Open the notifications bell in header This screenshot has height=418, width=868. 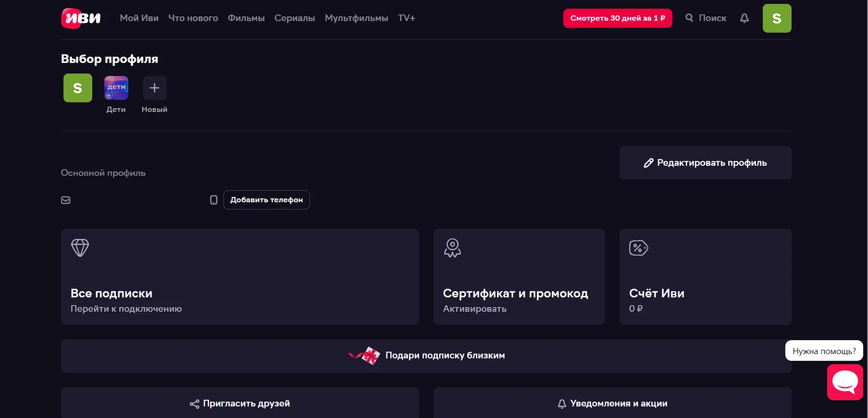click(x=744, y=18)
